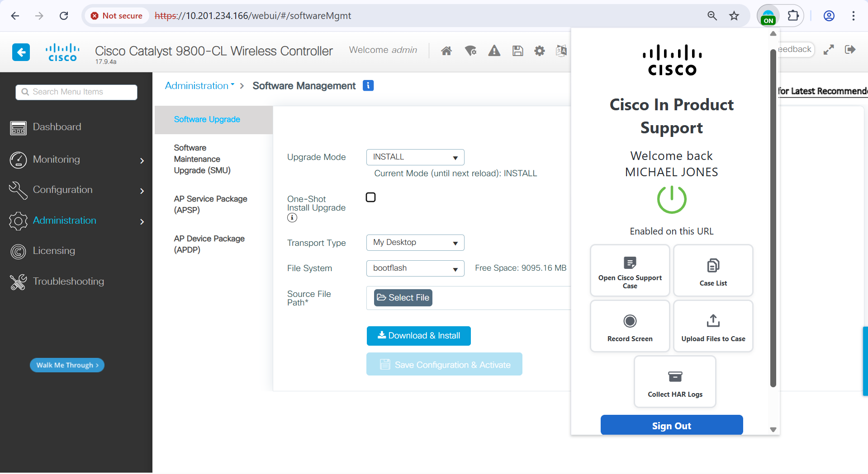
Task: Click the Cisco extension ON icon
Action: point(768,16)
